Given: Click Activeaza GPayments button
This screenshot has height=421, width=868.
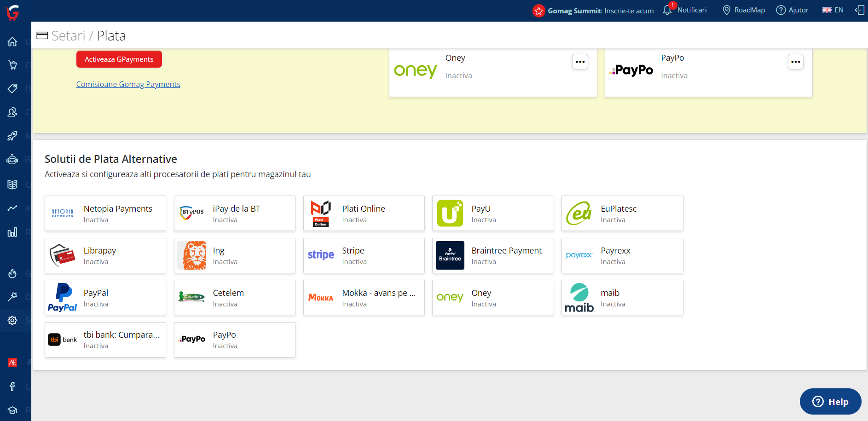Looking at the screenshot, I should [x=119, y=59].
